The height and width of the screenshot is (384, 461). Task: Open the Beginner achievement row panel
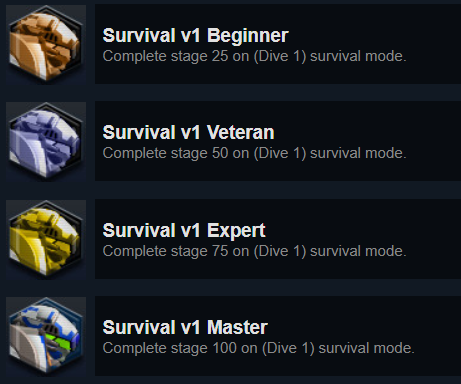(x=278, y=44)
